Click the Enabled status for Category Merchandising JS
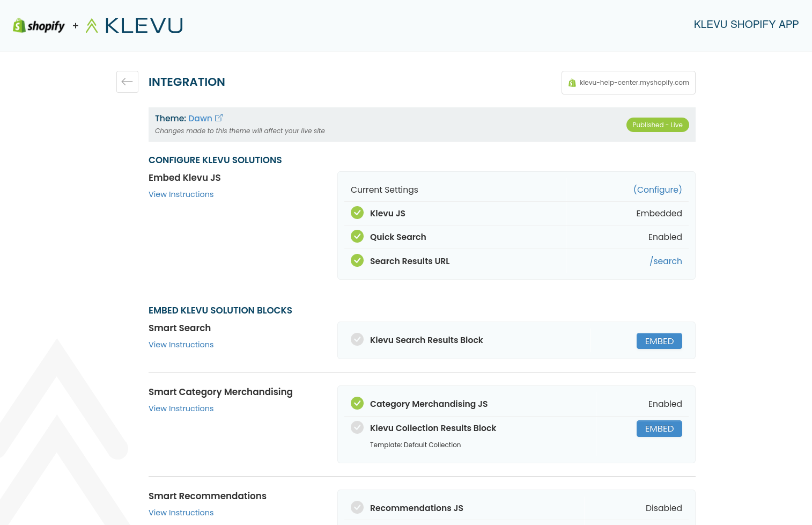The width and height of the screenshot is (812, 525). (665, 404)
